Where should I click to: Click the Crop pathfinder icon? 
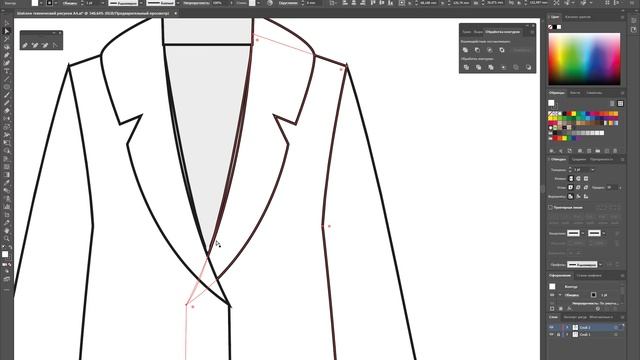coord(503,67)
